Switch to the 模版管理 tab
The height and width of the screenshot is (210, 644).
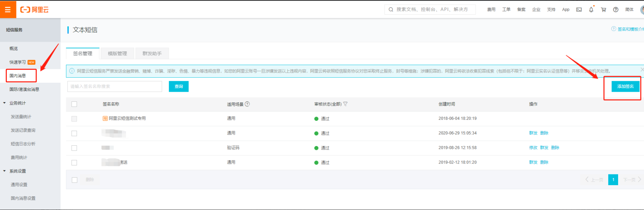pyautogui.click(x=117, y=54)
